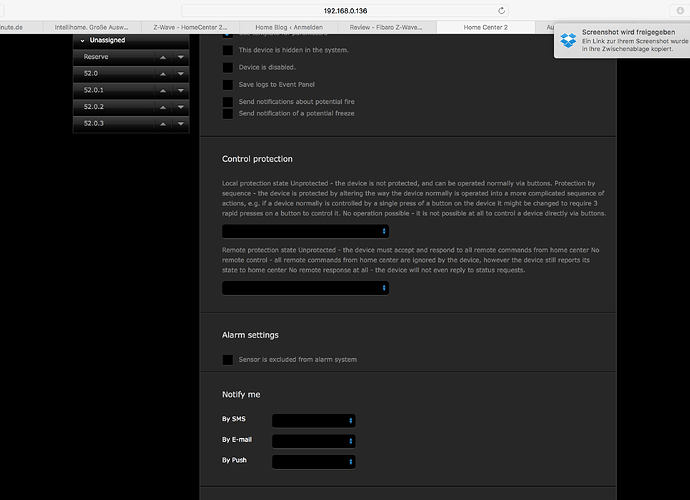Open the local protection state dropdown
690x500 pixels.
(305, 231)
